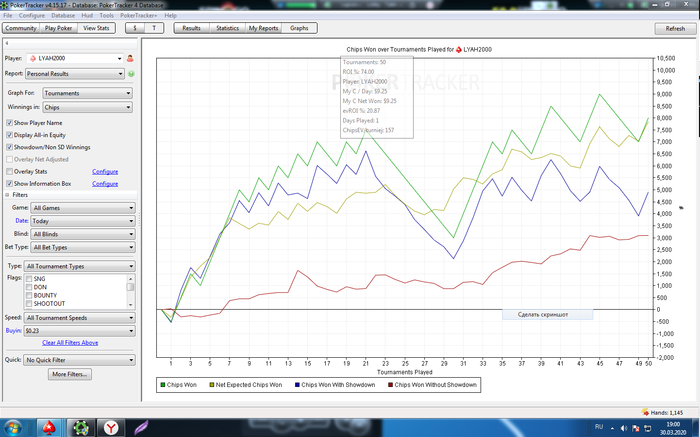This screenshot has height=437, width=700.
Task: Open the tournament Type dropdown
Action: [79, 266]
